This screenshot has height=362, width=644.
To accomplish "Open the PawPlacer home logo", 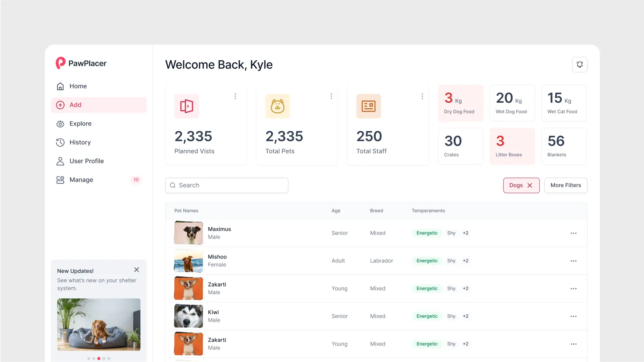I will (81, 63).
